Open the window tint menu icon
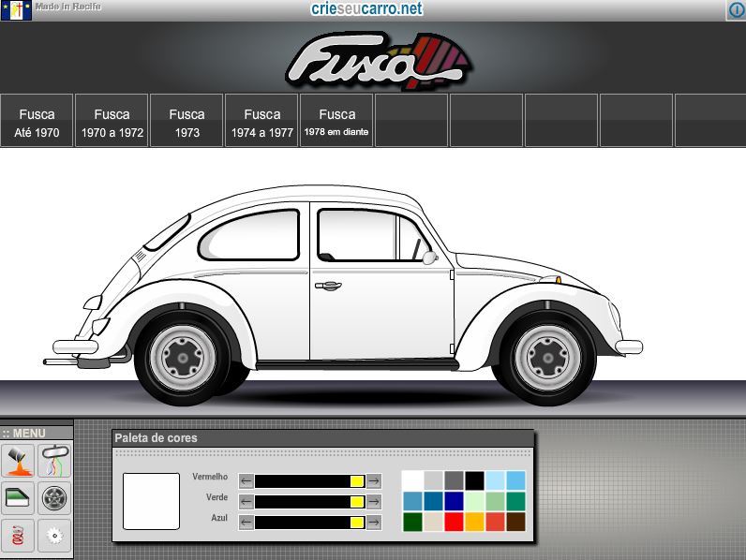 click(18, 498)
